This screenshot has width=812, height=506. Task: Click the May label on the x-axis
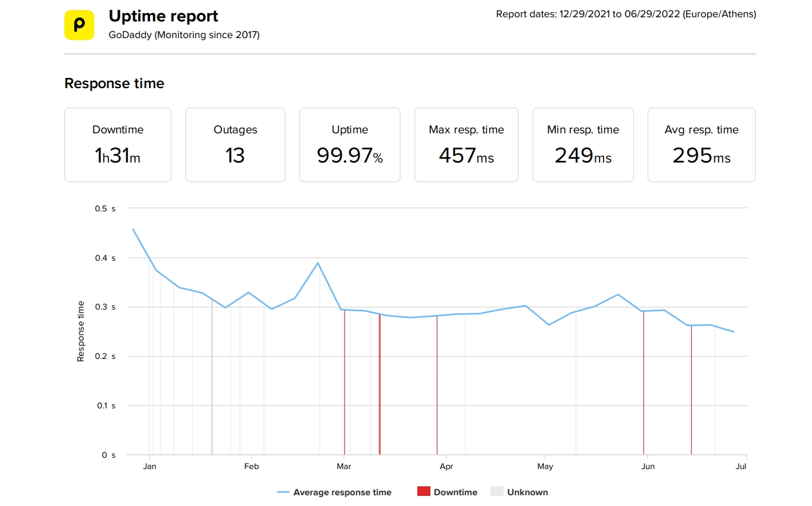pyautogui.click(x=545, y=466)
